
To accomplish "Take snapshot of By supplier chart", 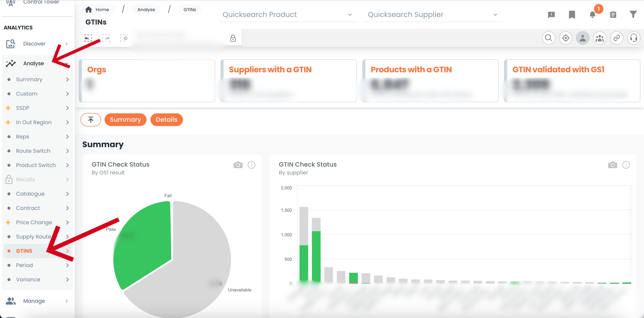I will coord(612,165).
